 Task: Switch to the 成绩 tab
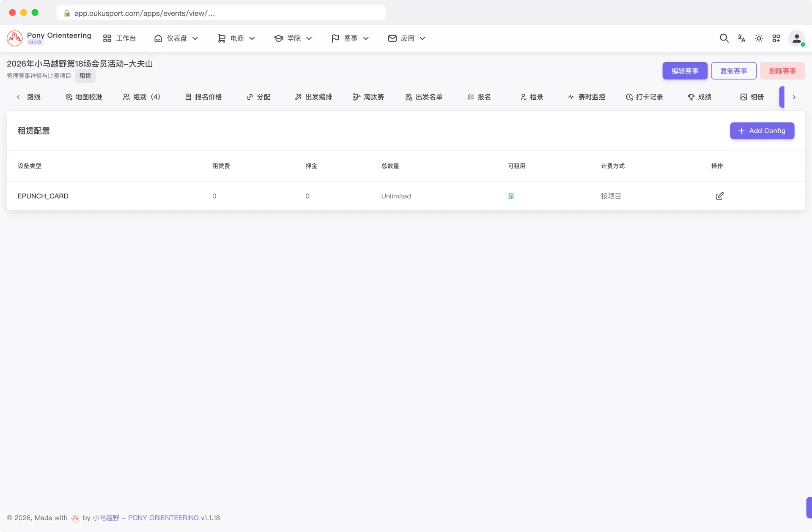coord(700,97)
